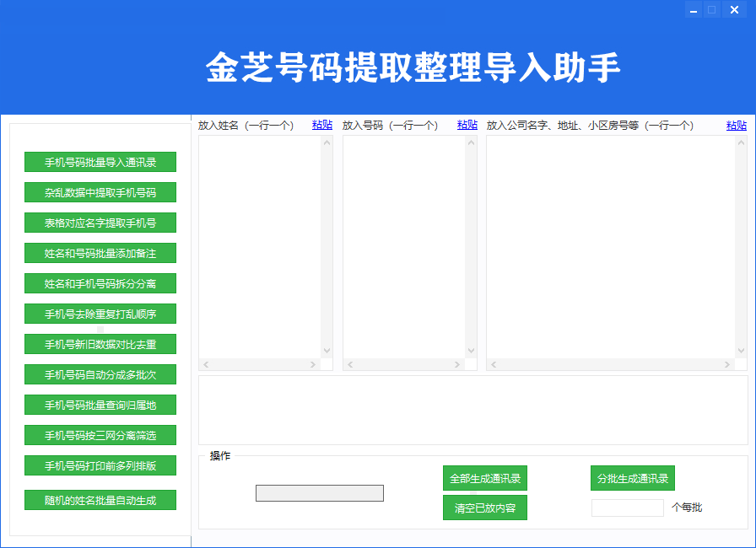Open 手机号新旧数据对比去重 function

point(100,344)
